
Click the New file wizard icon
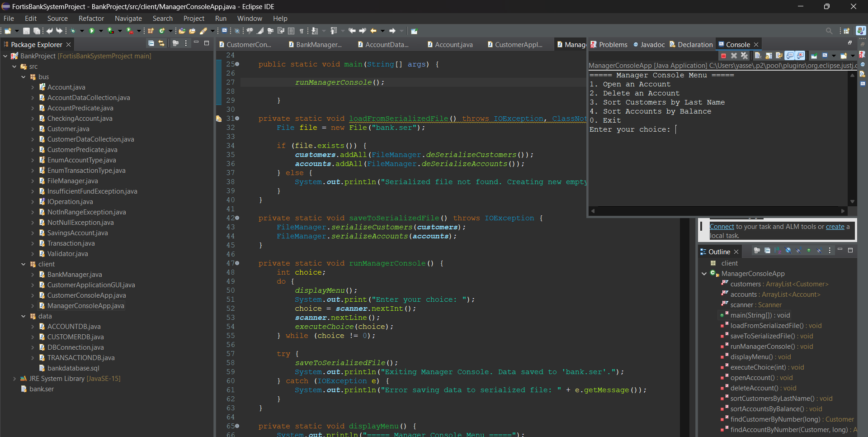coord(8,31)
